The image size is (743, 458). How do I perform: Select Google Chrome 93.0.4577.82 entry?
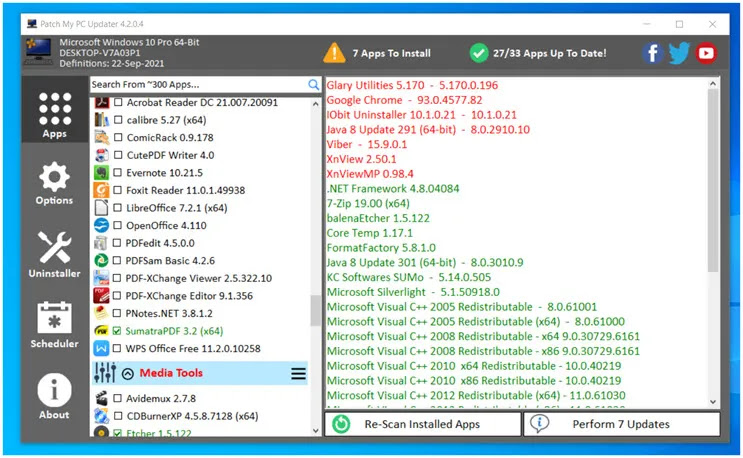(404, 100)
